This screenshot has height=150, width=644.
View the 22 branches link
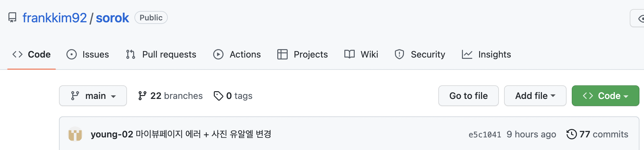click(x=170, y=96)
